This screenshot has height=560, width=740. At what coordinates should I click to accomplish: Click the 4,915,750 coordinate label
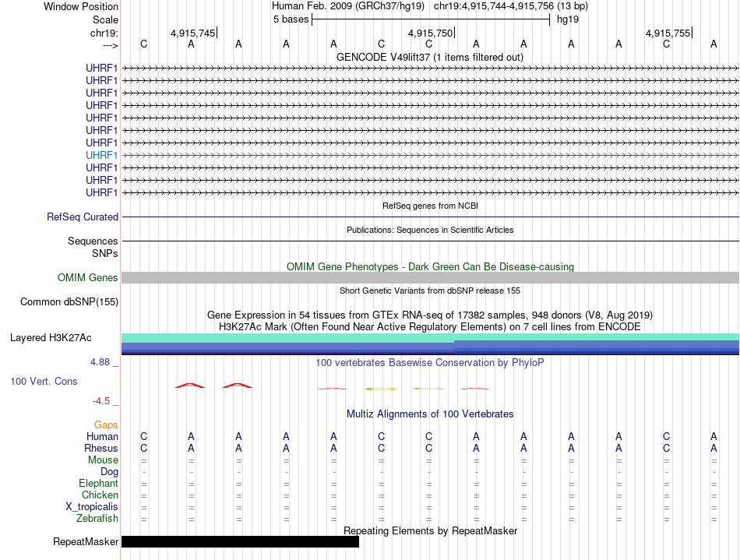430,33
